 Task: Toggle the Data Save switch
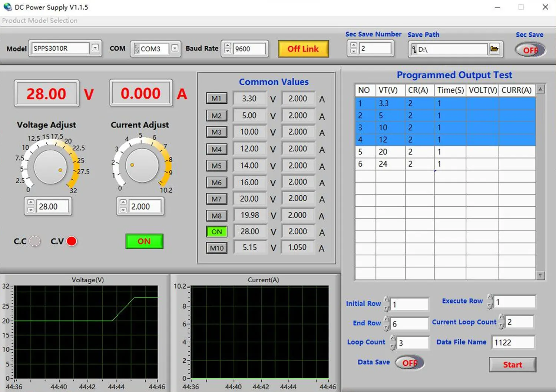pyautogui.click(x=409, y=363)
